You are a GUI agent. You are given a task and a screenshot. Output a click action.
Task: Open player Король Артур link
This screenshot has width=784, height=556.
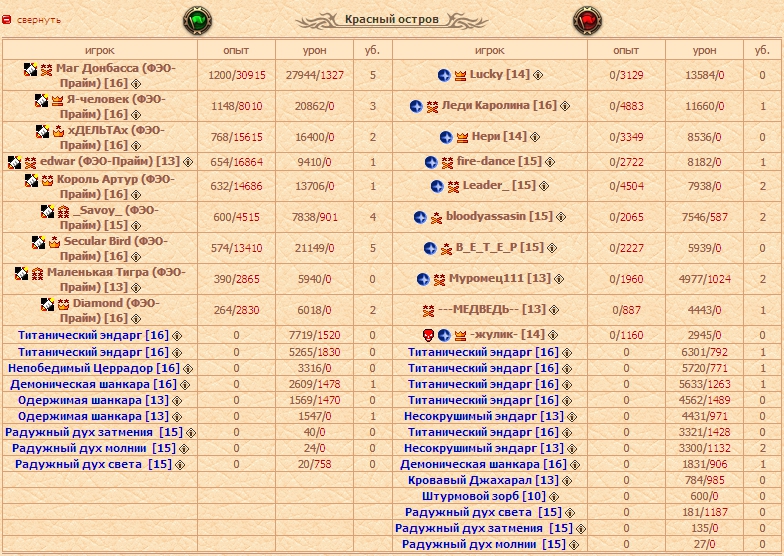(116, 186)
